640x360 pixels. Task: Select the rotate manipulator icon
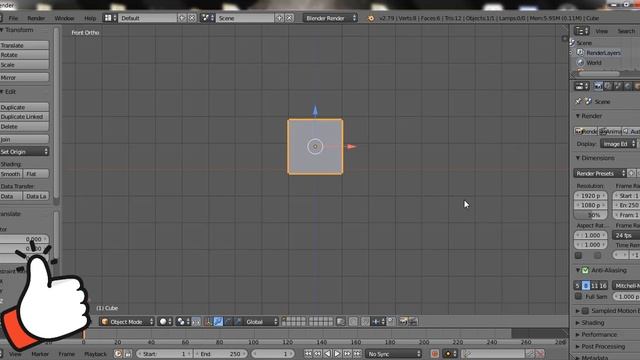(228, 322)
